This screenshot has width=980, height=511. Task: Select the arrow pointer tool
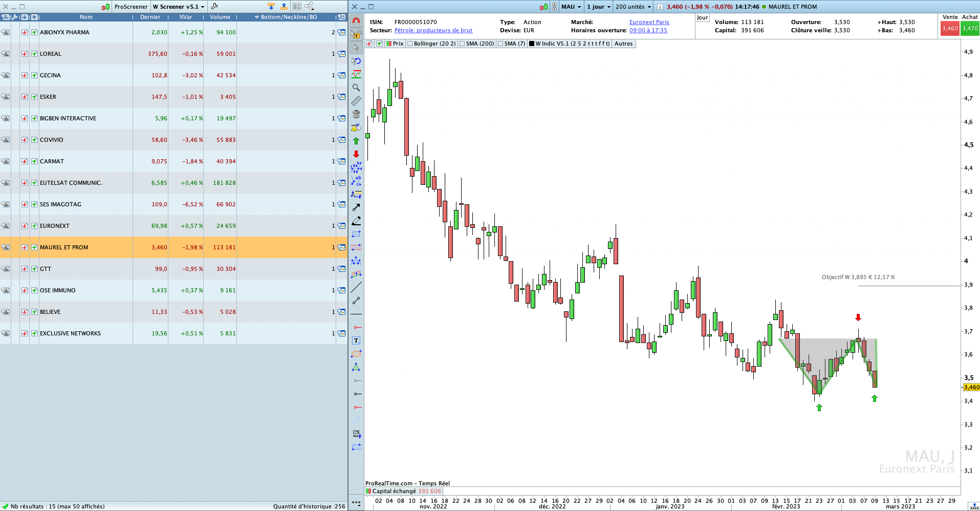[x=356, y=48]
